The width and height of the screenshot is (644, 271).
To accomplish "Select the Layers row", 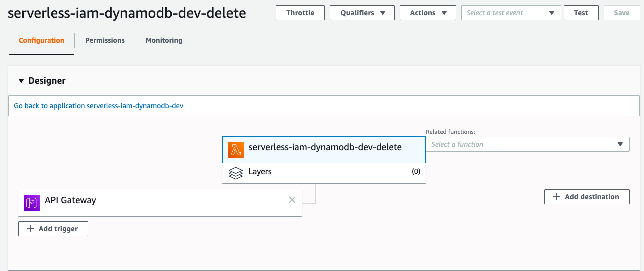I will coord(324,173).
